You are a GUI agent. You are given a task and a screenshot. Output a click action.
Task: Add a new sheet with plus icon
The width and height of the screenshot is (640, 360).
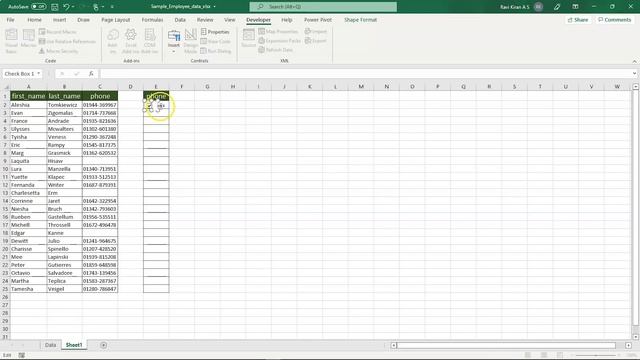click(x=104, y=345)
